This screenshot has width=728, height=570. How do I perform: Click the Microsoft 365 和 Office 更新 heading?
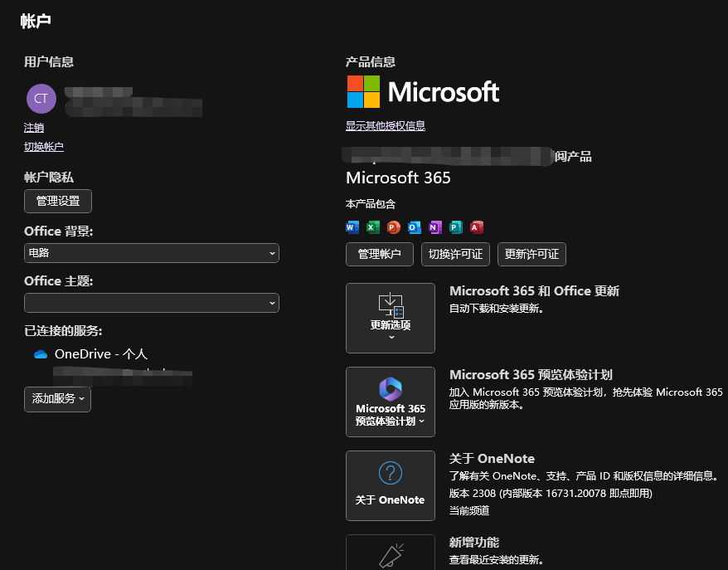535,291
